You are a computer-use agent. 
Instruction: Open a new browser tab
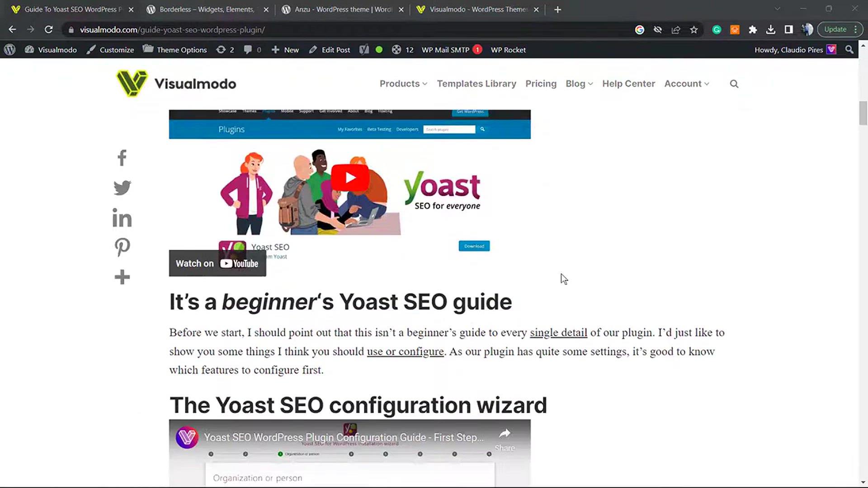[x=557, y=9]
